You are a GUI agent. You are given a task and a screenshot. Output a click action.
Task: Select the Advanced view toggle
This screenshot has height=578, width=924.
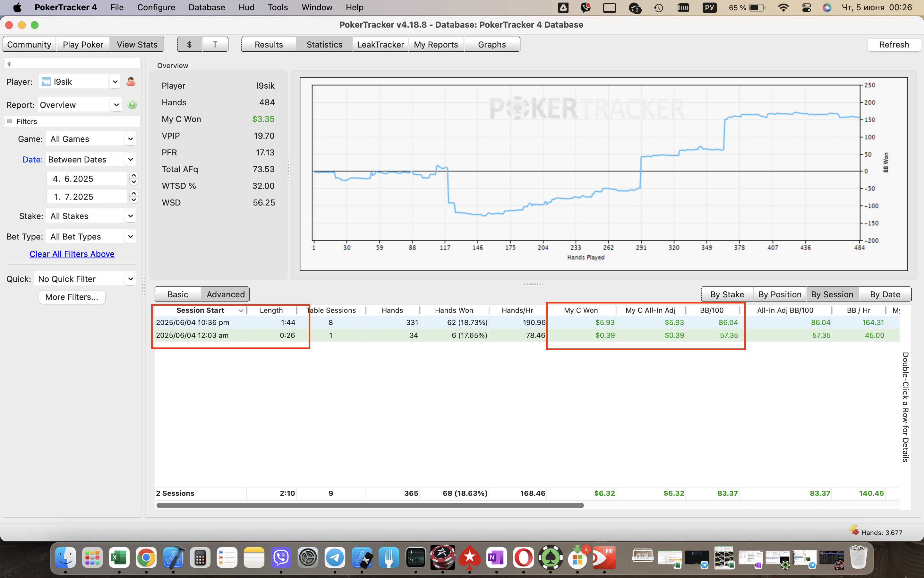click(226, 294)
